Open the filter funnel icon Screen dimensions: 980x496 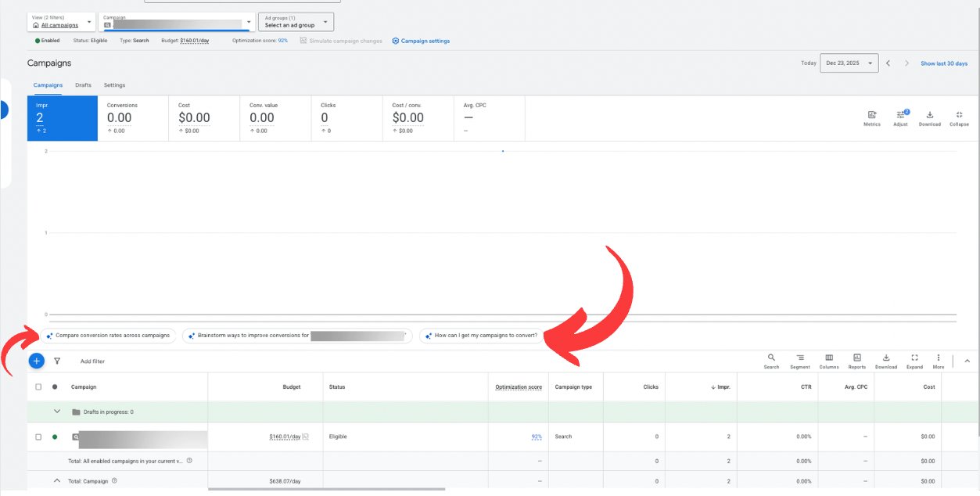pyautogui.click(x=56, y=361)
